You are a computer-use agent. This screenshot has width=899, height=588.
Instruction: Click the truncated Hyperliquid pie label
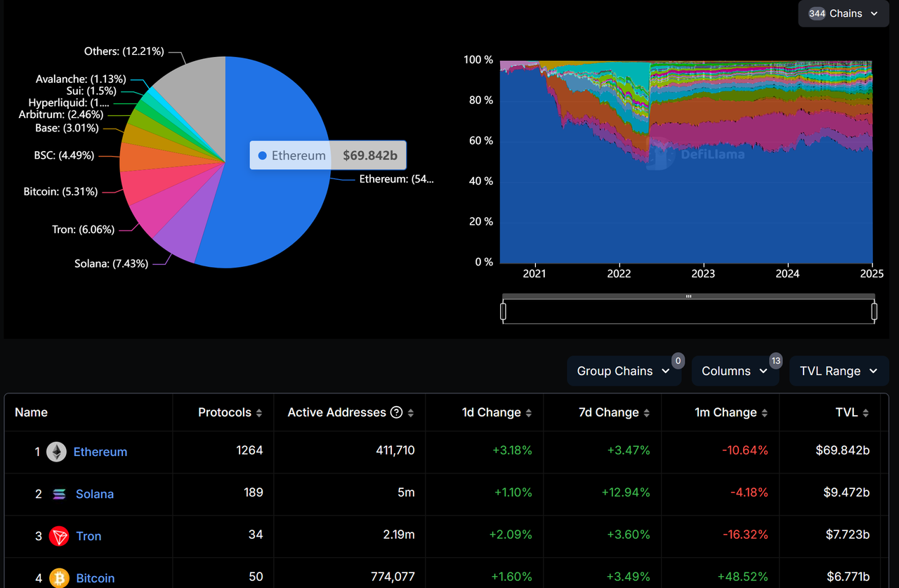click(x=69, y=103)
